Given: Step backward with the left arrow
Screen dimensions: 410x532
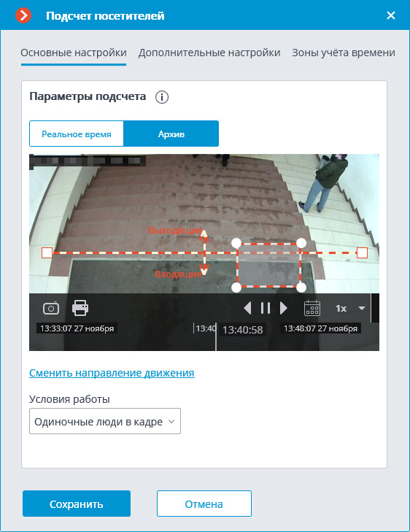Looking at the screenshot, I should [248, 308].
